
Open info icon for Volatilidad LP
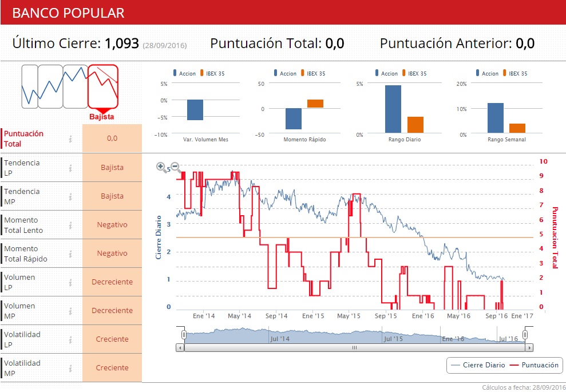70,340
